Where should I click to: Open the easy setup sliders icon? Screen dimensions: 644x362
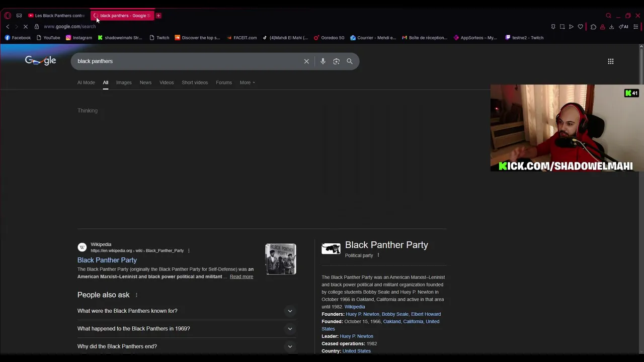(x=636, y=27)
